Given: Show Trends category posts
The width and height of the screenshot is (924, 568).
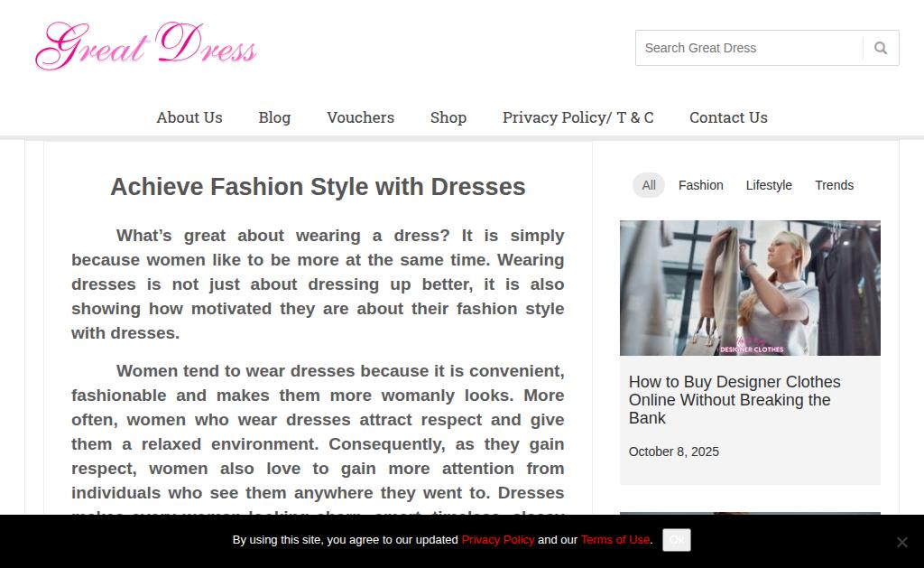Looking at the screenshot, I should [x=834, y=185].
